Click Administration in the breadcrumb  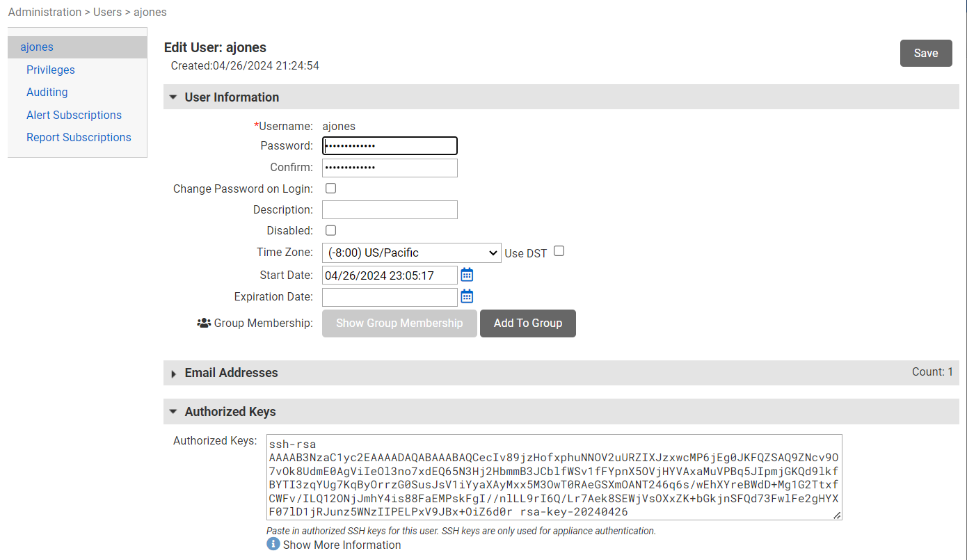45,12
